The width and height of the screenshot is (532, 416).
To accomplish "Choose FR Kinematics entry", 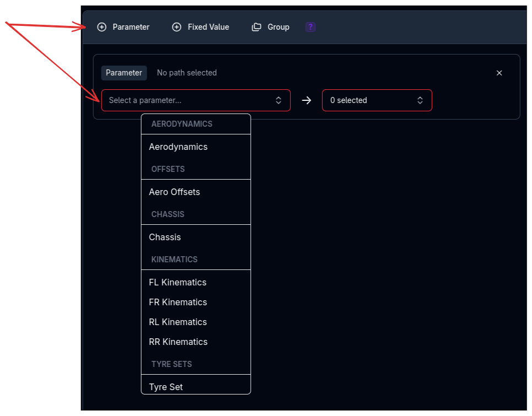I will click(178, 302).
